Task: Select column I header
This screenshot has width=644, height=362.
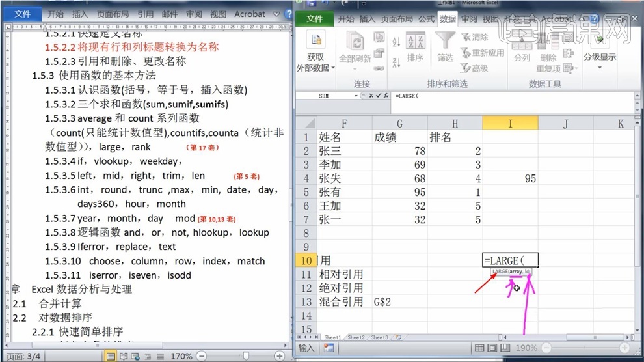Action: click(510, 123)
